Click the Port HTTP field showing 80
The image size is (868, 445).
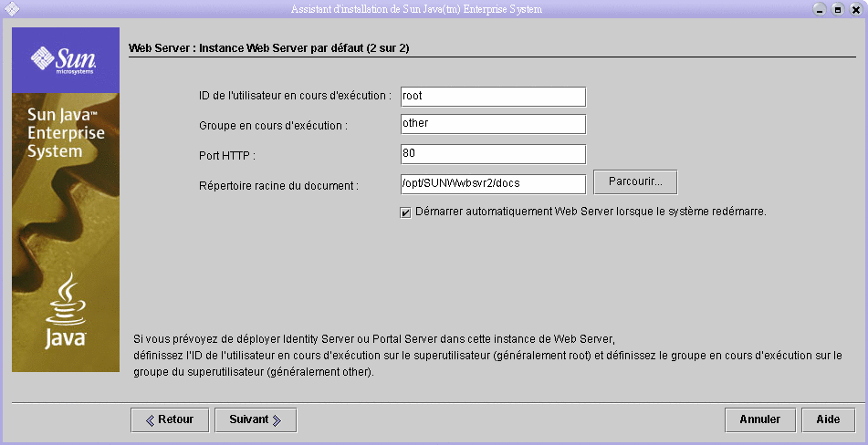coord(493,154)
